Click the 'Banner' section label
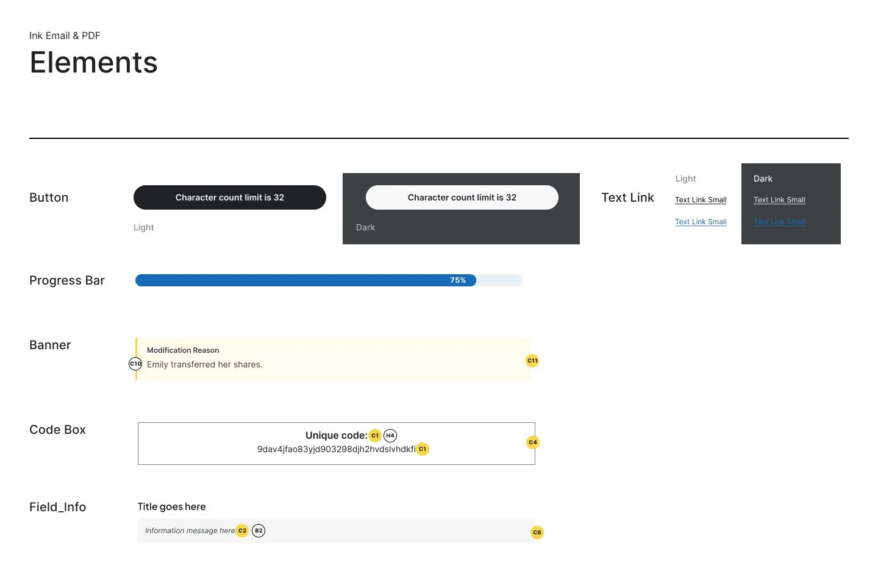 50,345
